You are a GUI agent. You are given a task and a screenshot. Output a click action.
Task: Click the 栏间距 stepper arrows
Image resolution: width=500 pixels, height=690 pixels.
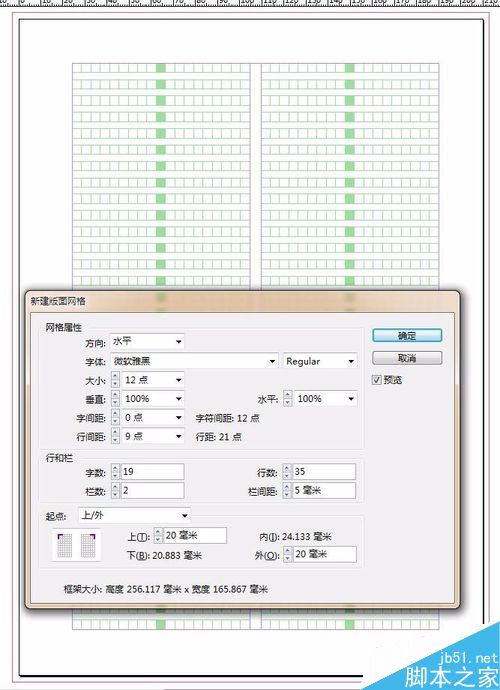click(x=287, y=491)
